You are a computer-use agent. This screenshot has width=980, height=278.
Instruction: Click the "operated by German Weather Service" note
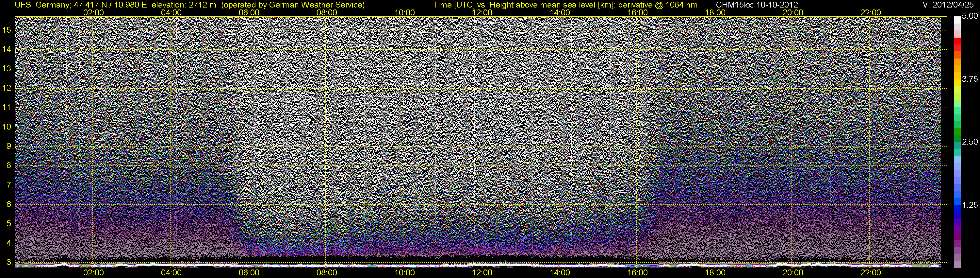pyautogui.click(x=294, y=5)
